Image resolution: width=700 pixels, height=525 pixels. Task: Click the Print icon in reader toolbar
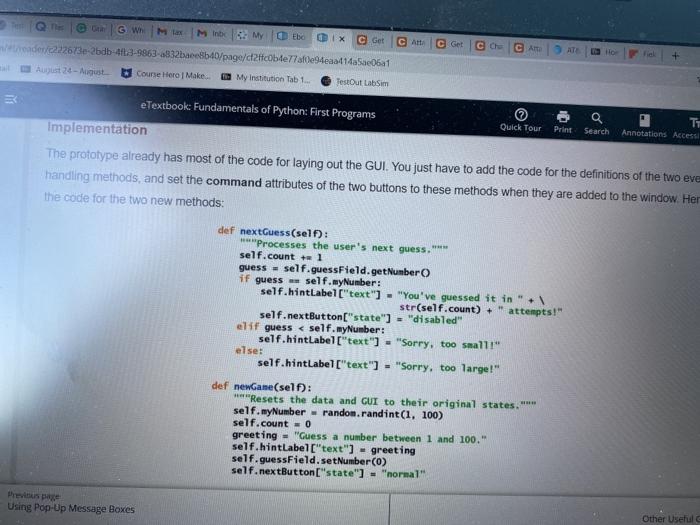(563, 117)
